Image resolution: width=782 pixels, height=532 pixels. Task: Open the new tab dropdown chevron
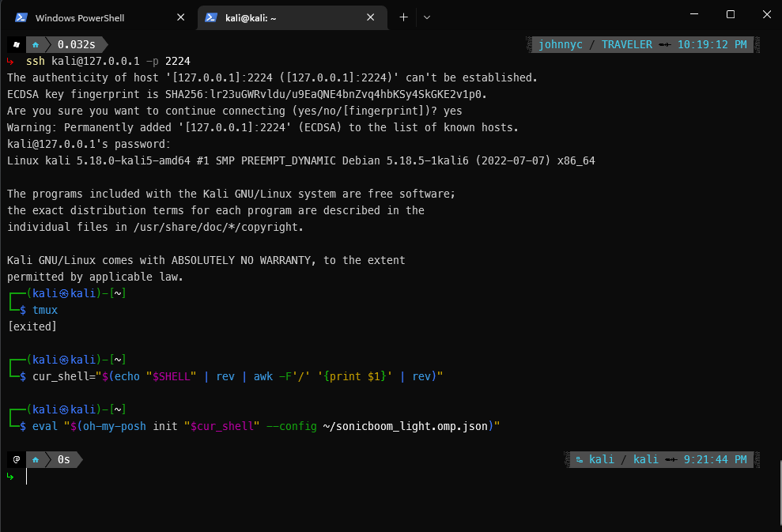426,16
